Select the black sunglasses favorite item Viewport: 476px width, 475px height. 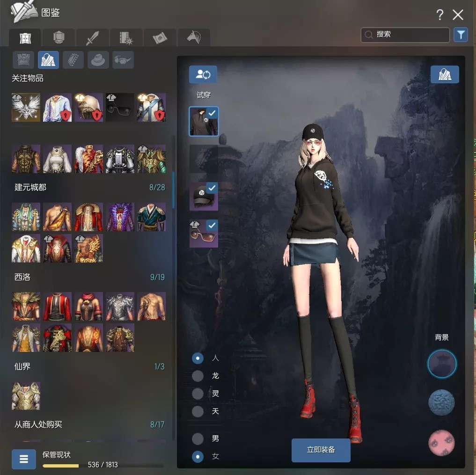(x=120, y=108)
